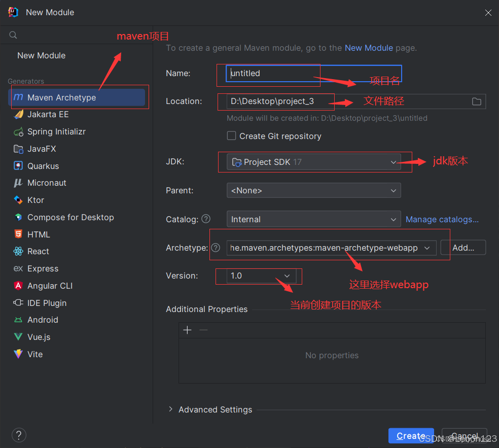Open the Manage catalogs link
The image size is (499, 448).
(442, 219)
